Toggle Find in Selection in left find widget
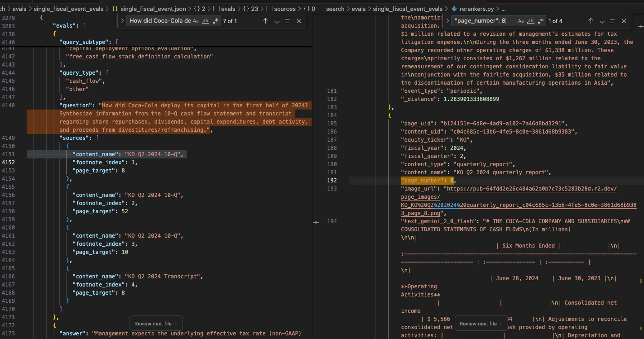This screenshot has height=339, width=644. pyautogui.click(x=288, y=21)
